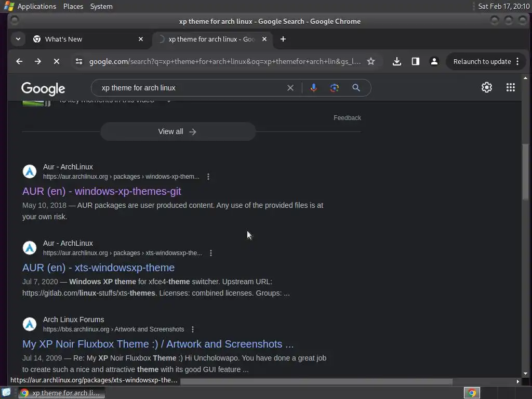Start Google voice search via microphone
Screen dimensions: 532x399
click(313, 88)
